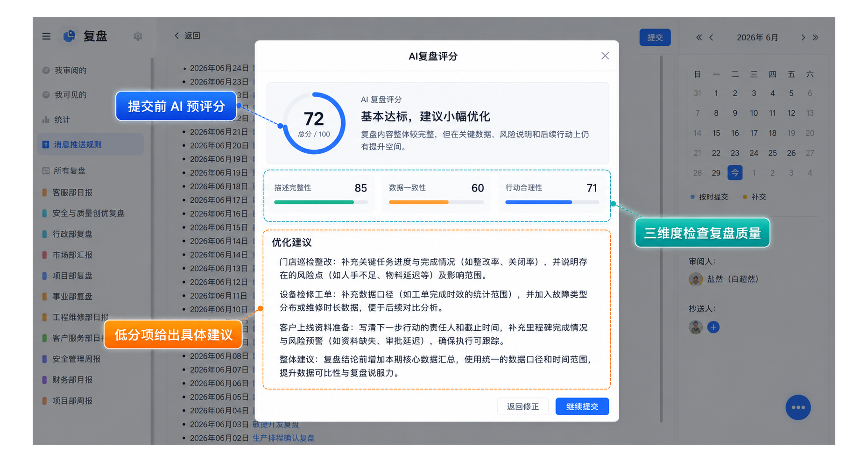
Task: Jump to the previous year in the calendar
Action: [x=699, y=37]
